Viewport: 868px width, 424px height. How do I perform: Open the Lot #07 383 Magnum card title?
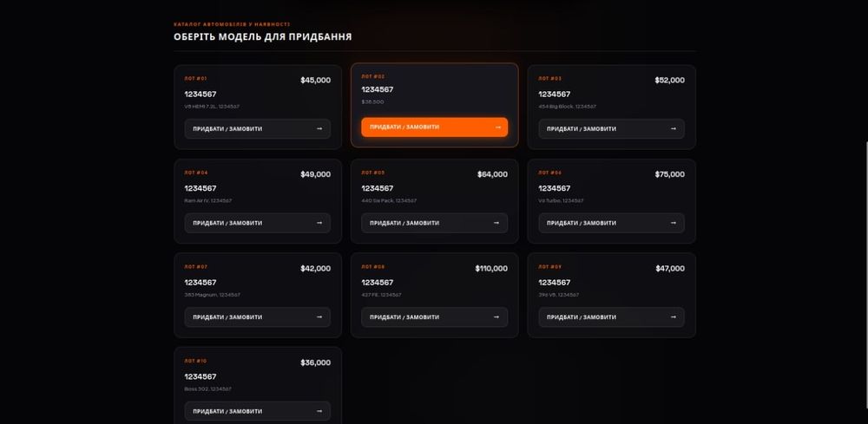point(201,283)
